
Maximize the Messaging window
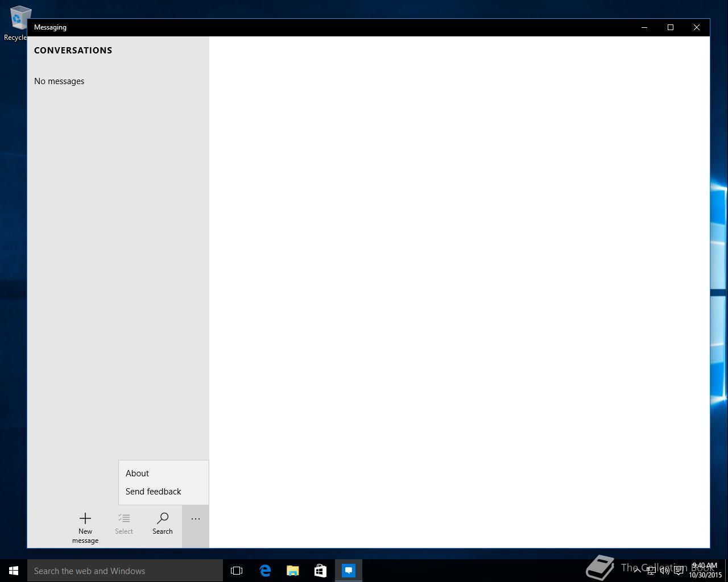(671, 27)
